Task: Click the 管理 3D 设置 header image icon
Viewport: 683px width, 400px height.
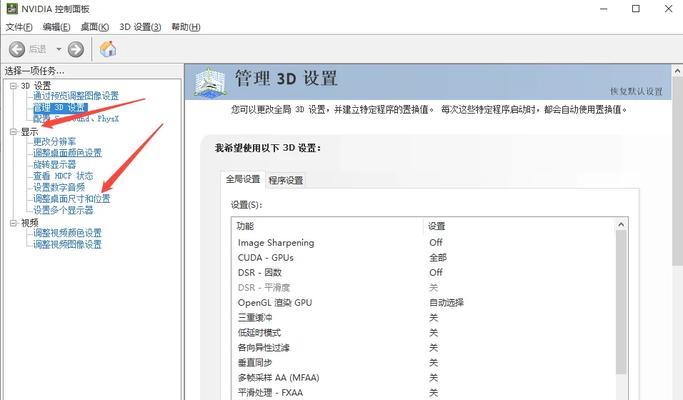Action: pyautogui.click(x=210, y=82)
